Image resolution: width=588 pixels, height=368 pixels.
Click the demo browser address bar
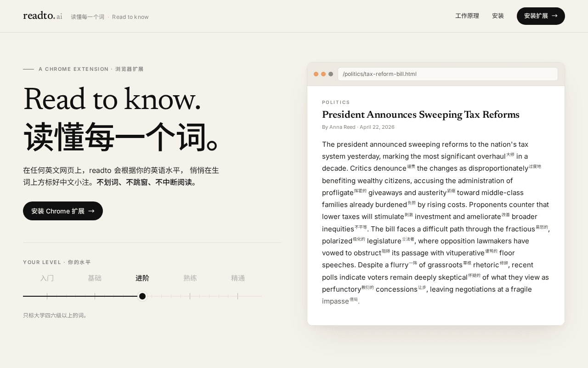pos(448,74)
